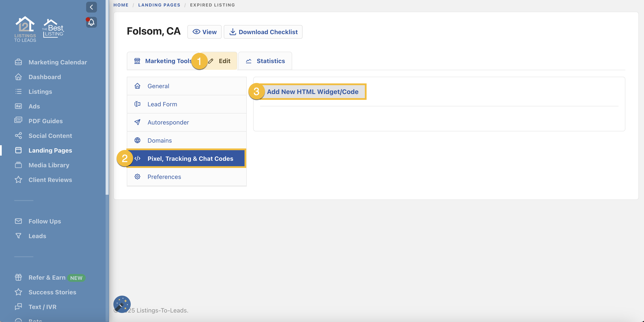Switch to the Marketing Tools tab
This screenshot has width=644, height=322.
[163, 61]
